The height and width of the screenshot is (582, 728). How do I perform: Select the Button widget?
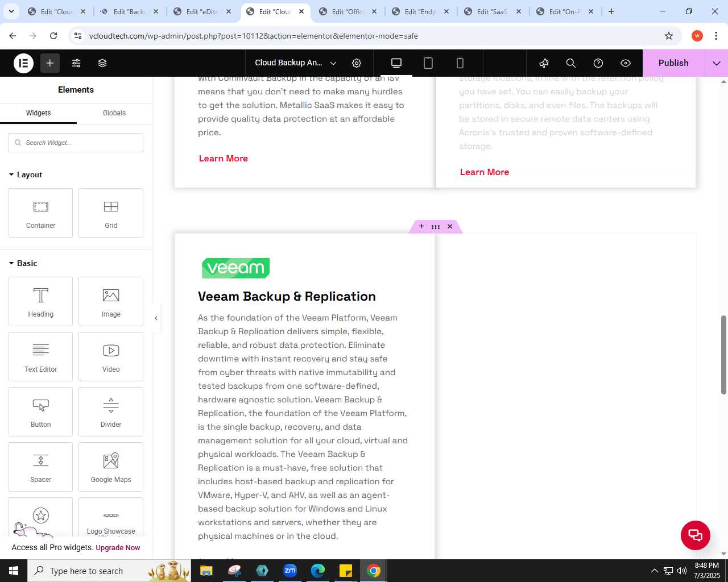click(41, 411)
